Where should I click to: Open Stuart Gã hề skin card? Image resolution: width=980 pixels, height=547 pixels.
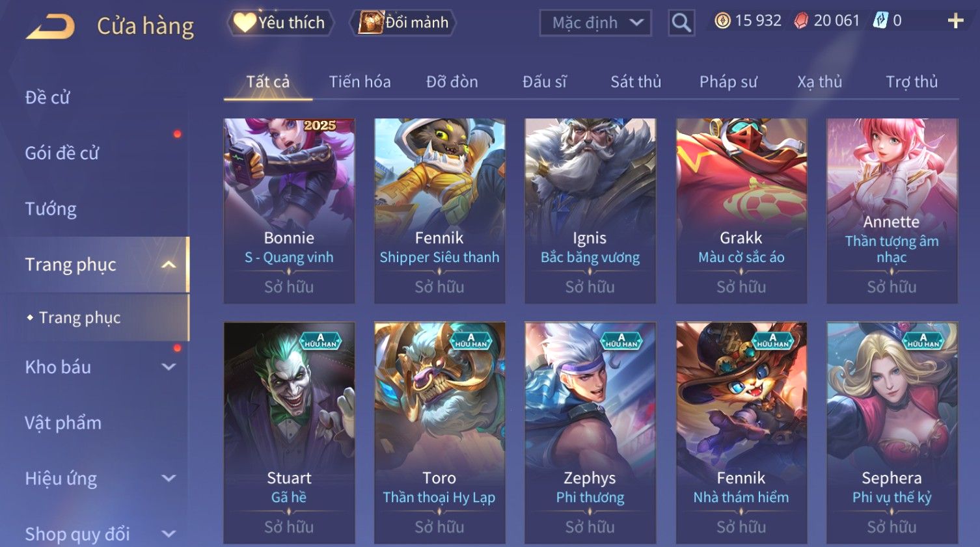[x=289, y=433]
